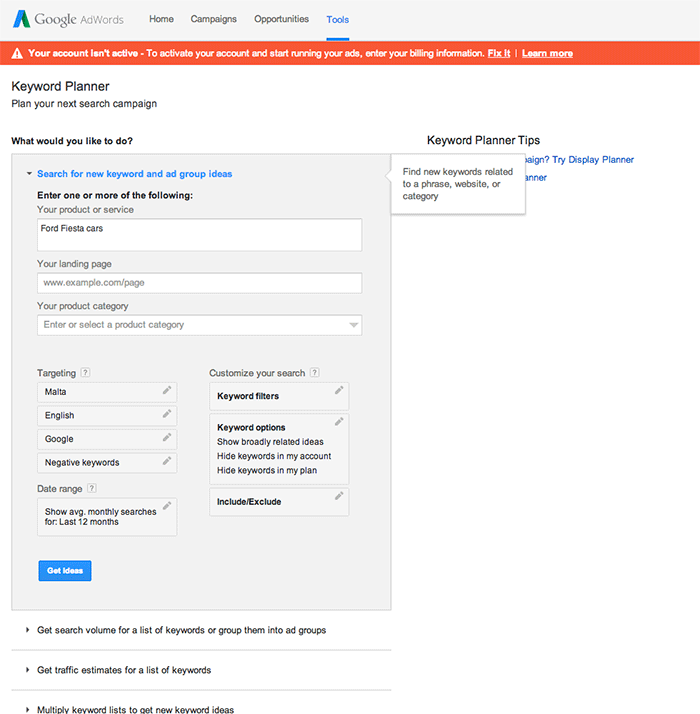Open the Keyword filters box
Image resolution: width=700 pixels, height=714 pixels.
click(x=279, y=396)
